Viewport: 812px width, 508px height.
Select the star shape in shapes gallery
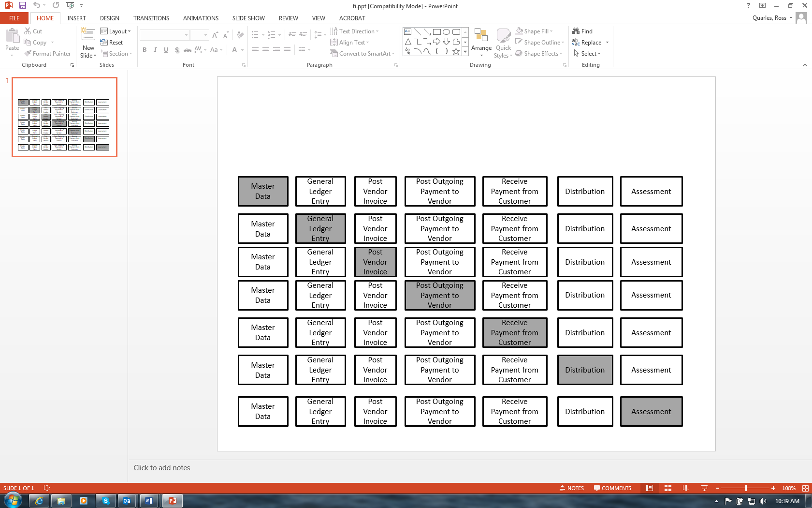456,51
